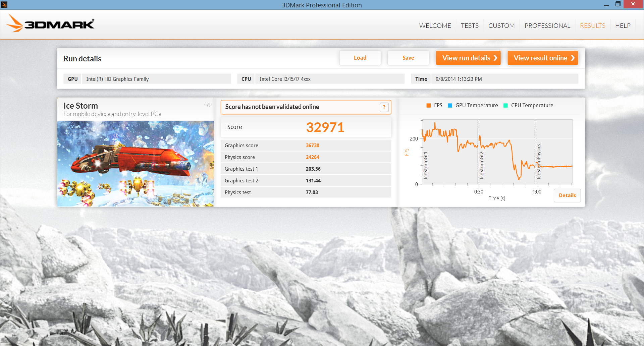Click the CPU Temperature legend label

coord(532,106)
